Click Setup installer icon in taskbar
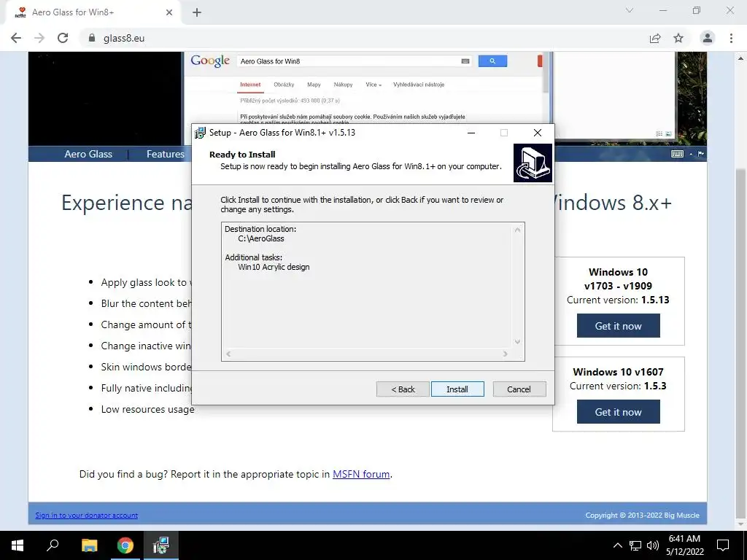Screen dimensions: 747x560 point(161,545)
